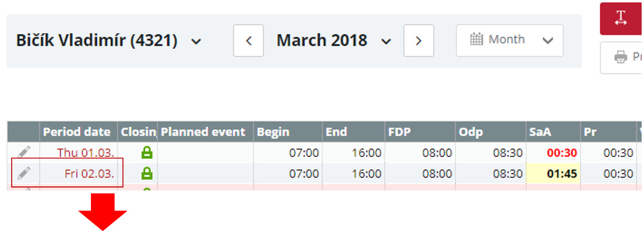
Task: Click the yellow highlighted 01:45 SaA cell
Action: 553,173
